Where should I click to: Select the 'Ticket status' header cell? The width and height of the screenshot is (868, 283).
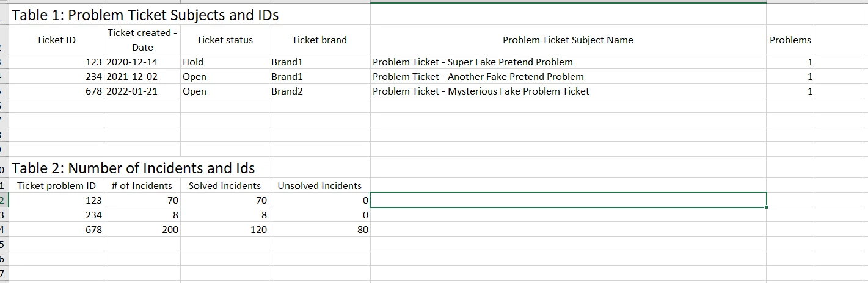pyautogui.click(x=225, y=40)
